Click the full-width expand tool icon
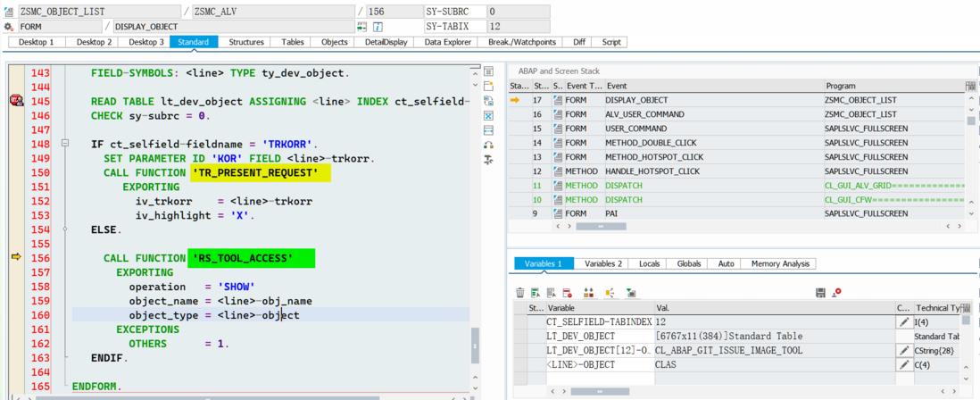This screenshot has width=980, height=400. 489,130
